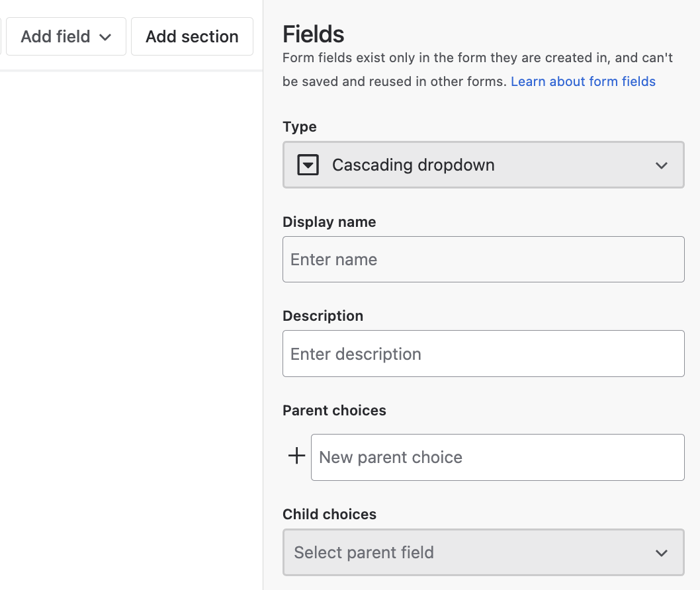This screenshot has width=700, height=590.
Task: Click the Type field label
Action: click(x=299, y=126)
